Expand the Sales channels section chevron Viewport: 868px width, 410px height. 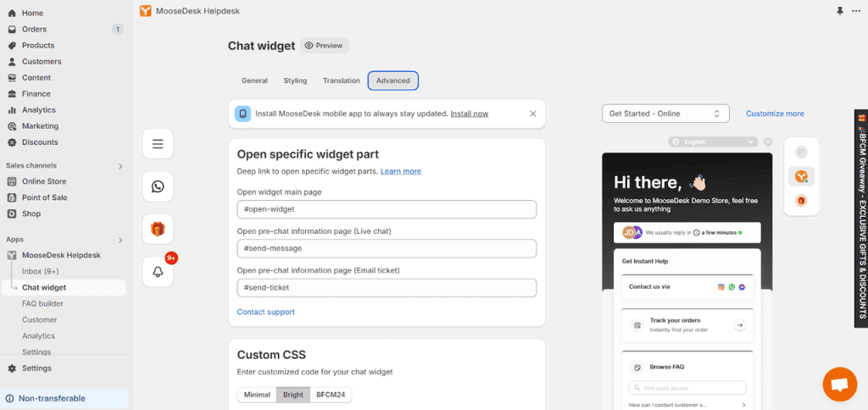point(120,166)
